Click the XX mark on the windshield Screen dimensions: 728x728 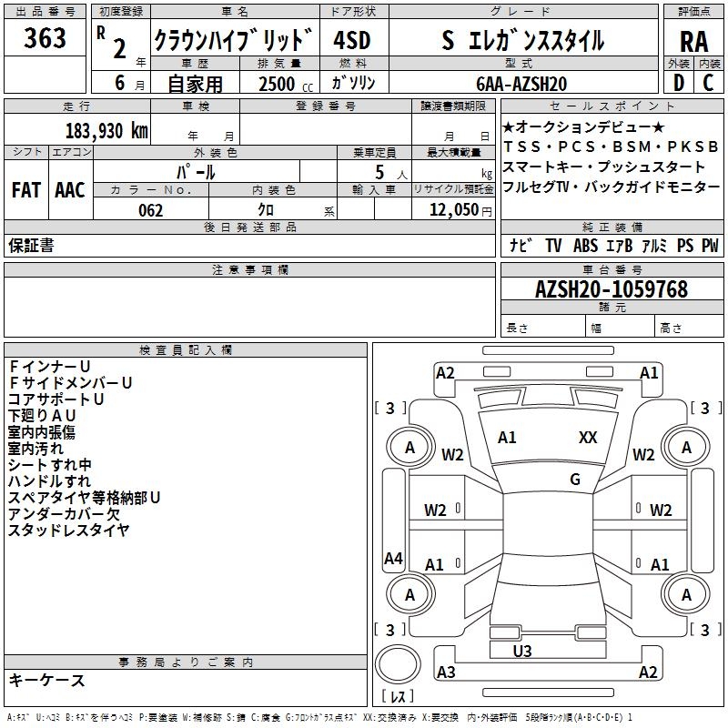[x=588, y=438]
